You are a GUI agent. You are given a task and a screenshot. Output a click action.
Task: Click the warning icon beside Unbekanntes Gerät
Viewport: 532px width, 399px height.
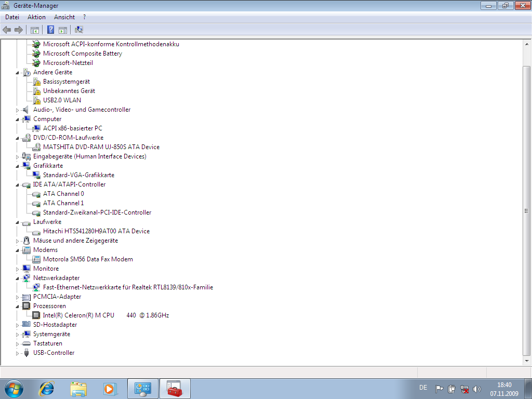pyautogui.click(x=37, y=91)
